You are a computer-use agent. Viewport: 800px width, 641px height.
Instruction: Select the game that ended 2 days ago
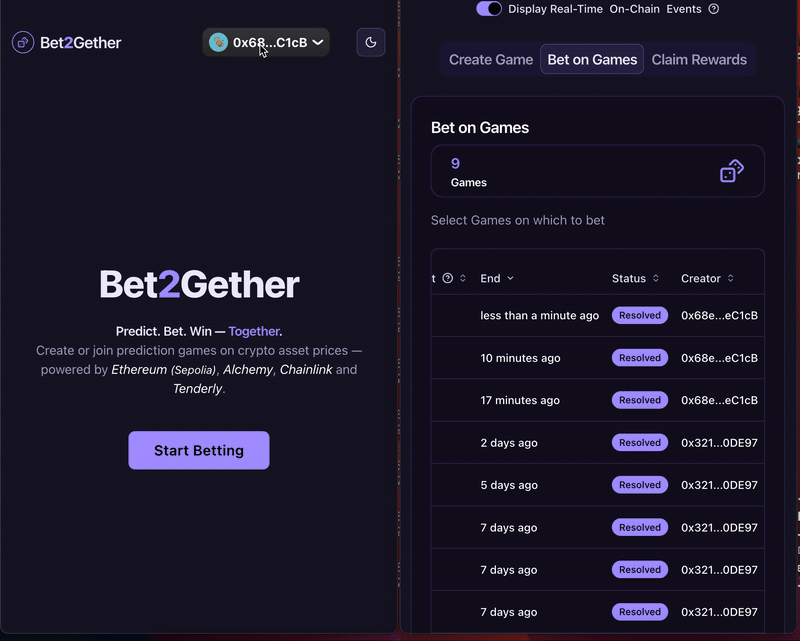[x=509, y=443]
